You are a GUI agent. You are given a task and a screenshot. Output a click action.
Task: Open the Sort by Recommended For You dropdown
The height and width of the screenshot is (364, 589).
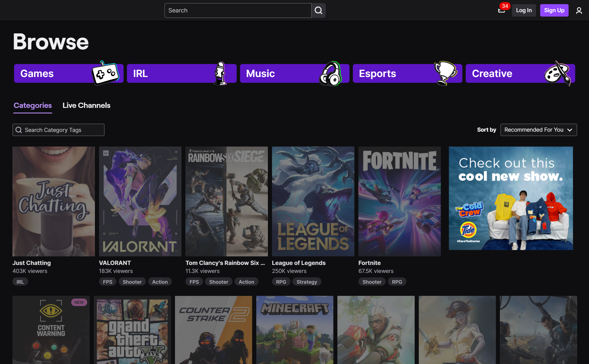tap(539, 130)
